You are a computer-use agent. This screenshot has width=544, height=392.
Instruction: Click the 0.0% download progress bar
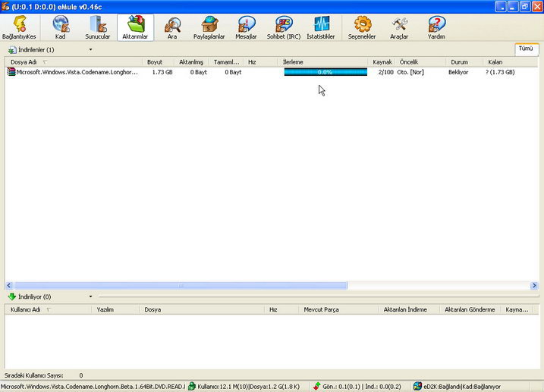pyautogui.click(x=325, y=72)
